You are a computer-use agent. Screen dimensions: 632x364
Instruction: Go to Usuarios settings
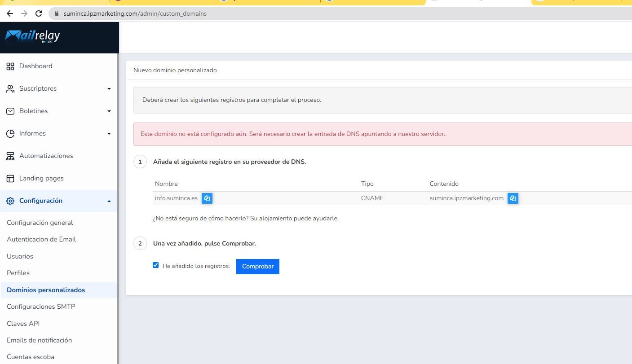tap(20, 256)
